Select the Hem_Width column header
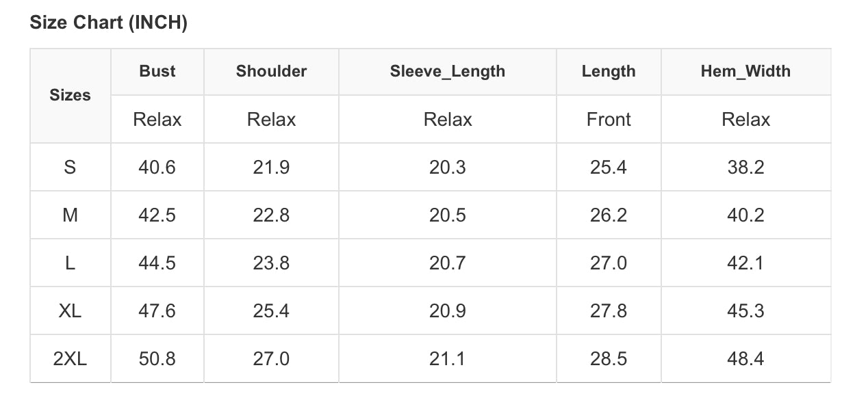This screenshot has height=411, width=868. pyautogui.click(x=745, y=71)
